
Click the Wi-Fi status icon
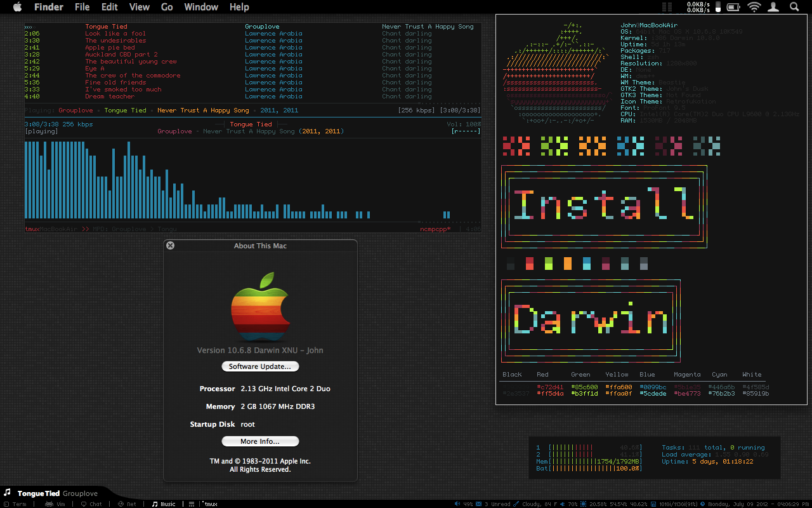(754, 7)
